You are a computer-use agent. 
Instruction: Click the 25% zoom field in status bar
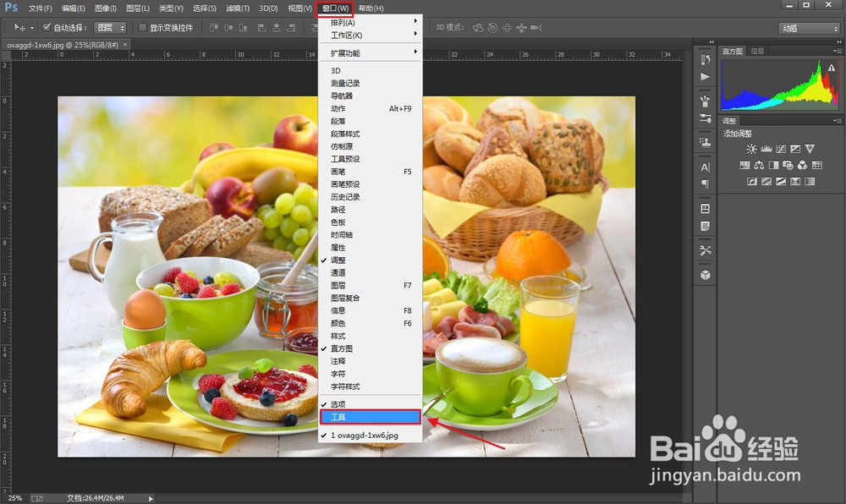(15, 499)
